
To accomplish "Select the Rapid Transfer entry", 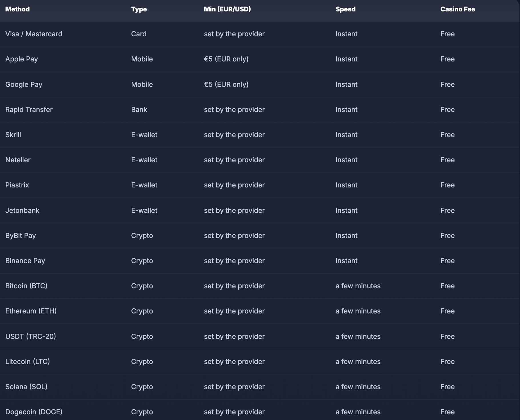I will [29, 110].
